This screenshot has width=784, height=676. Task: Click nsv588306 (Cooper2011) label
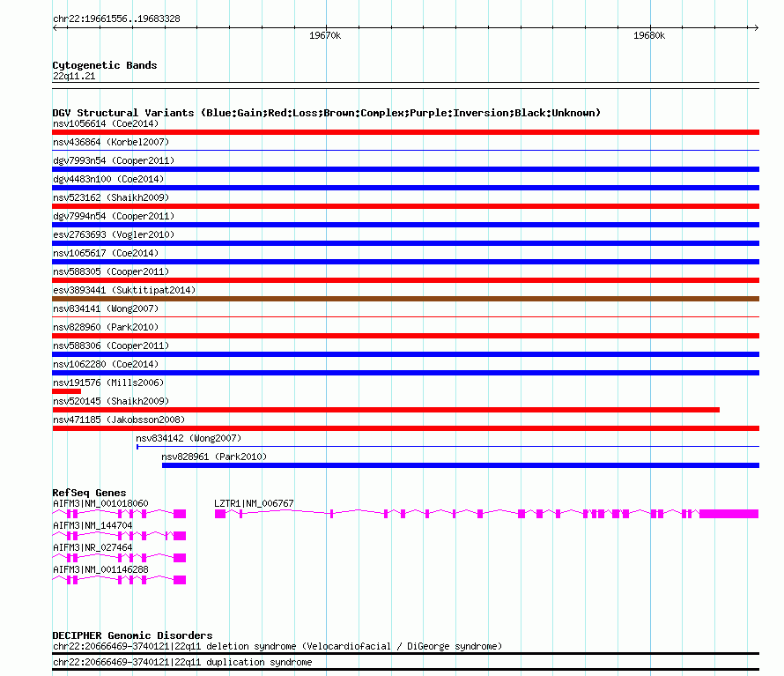(x=111, y=345)
